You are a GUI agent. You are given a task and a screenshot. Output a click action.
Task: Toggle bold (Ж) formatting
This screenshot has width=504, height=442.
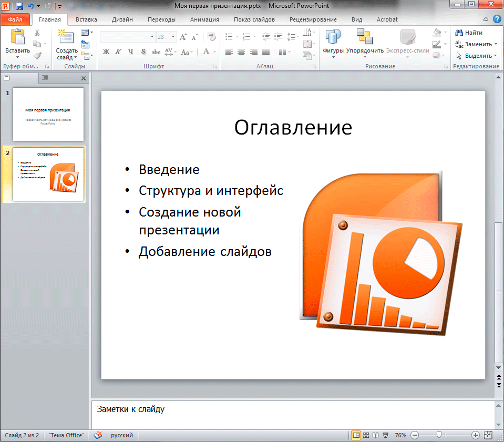click(x=106, y=52)
